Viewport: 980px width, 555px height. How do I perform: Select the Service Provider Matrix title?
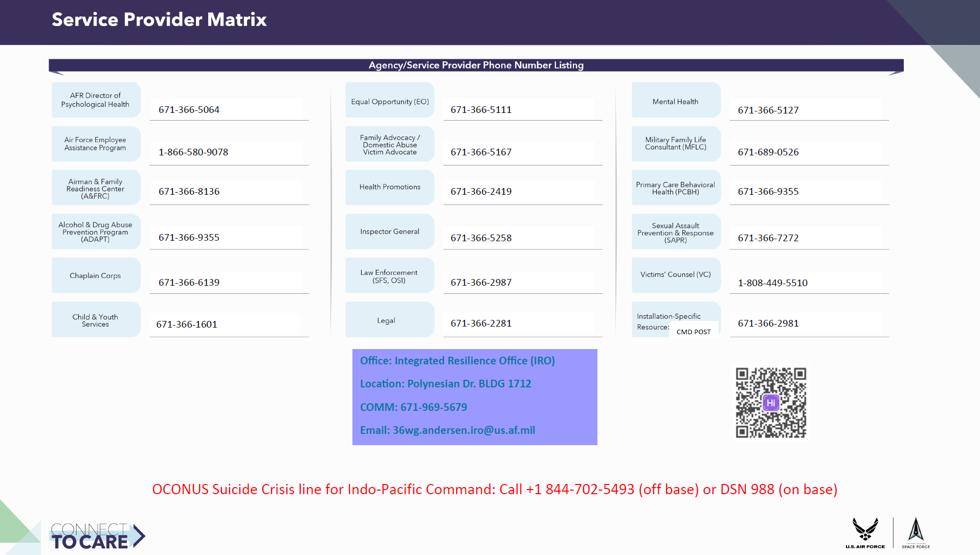coord(159,19)
